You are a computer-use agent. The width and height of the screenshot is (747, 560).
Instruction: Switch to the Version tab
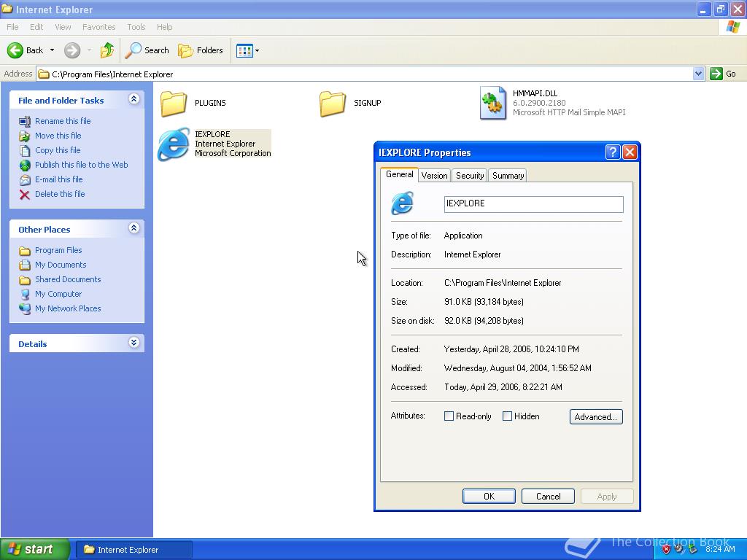(x=435, y=176)
